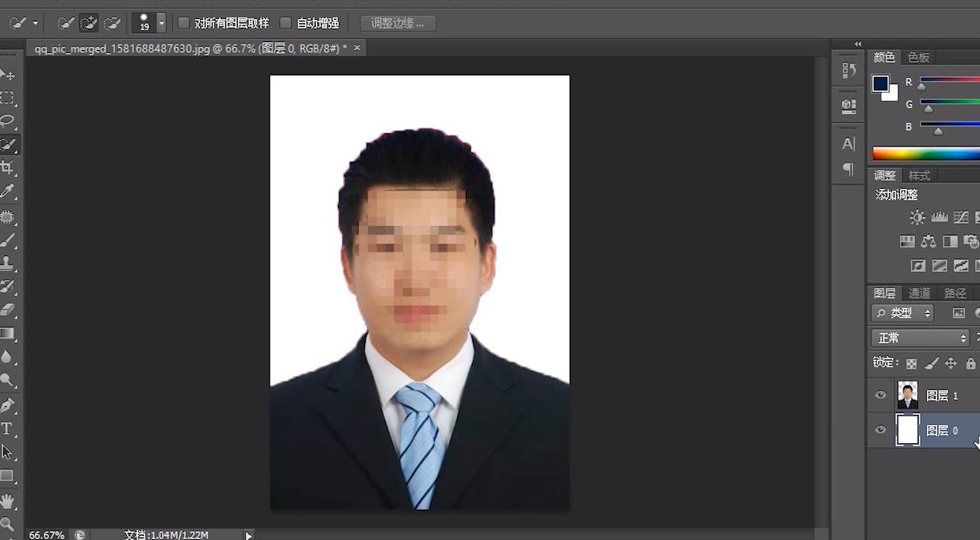Select the Dodge tool
This screenshot has height=540, width=980.
coord(8,381)
